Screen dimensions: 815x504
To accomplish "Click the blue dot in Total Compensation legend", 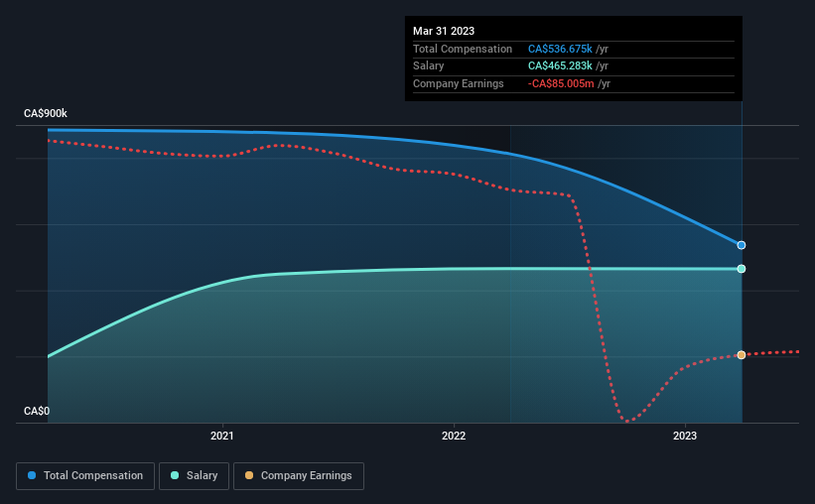I will tap(32, 475).
